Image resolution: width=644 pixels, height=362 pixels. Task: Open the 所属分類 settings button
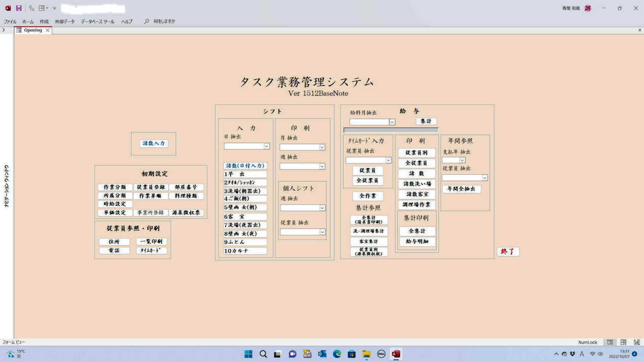[x=115, y=196]
